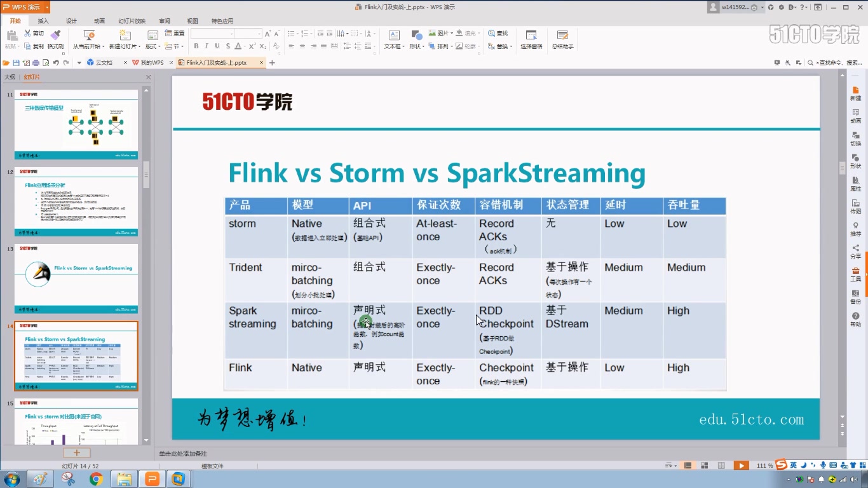Open the 帮助 help sidebar icon
Screen dimensions: 868x488
click(855, 319)
